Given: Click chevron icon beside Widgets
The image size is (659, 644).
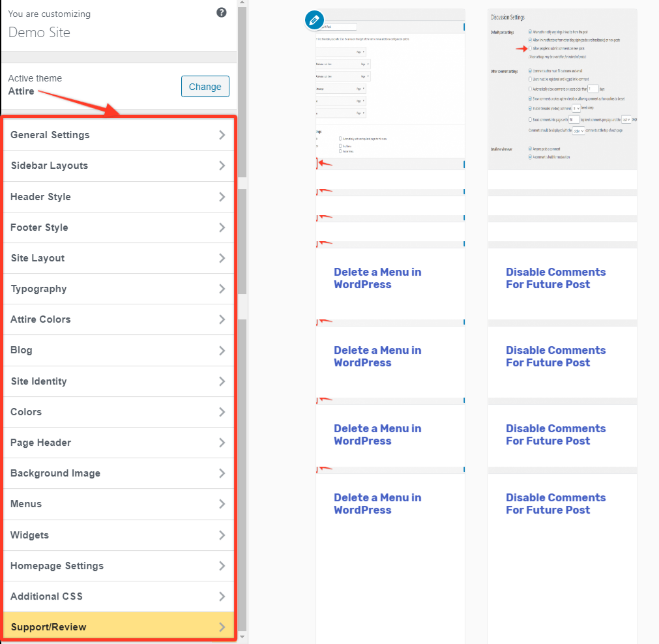Looking at the screenshot, I should click(x=222, y=535).
